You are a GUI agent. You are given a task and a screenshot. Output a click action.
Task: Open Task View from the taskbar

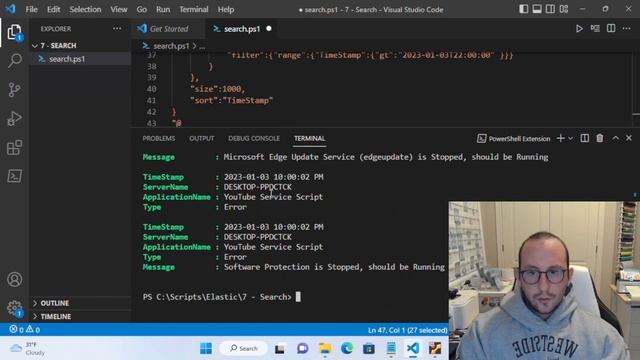280,348
